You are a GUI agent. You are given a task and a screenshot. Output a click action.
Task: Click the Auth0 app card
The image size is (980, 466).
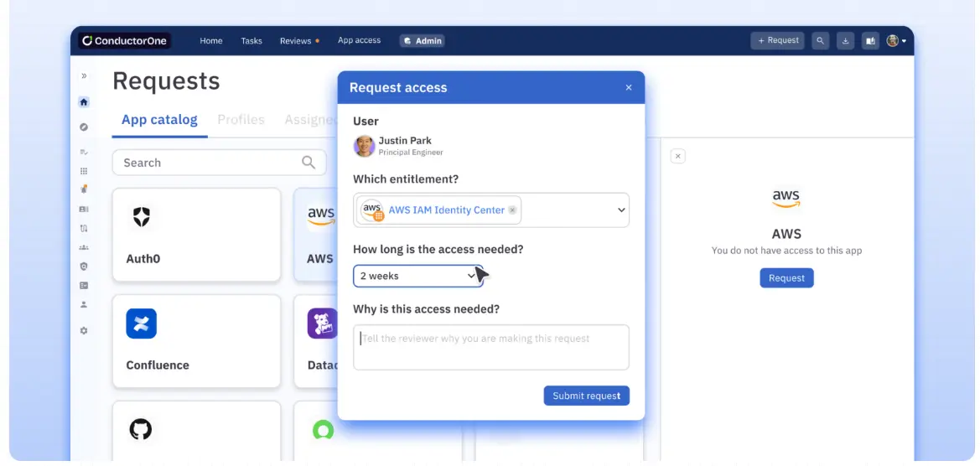pyautogui.click(x=196, y=235)
